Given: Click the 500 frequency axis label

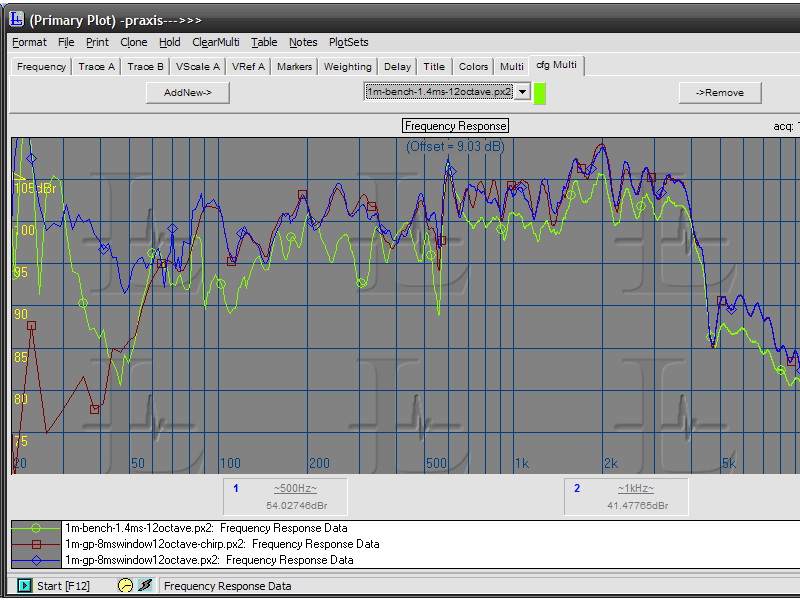Looking at the screenshot, I should point(437,463).
